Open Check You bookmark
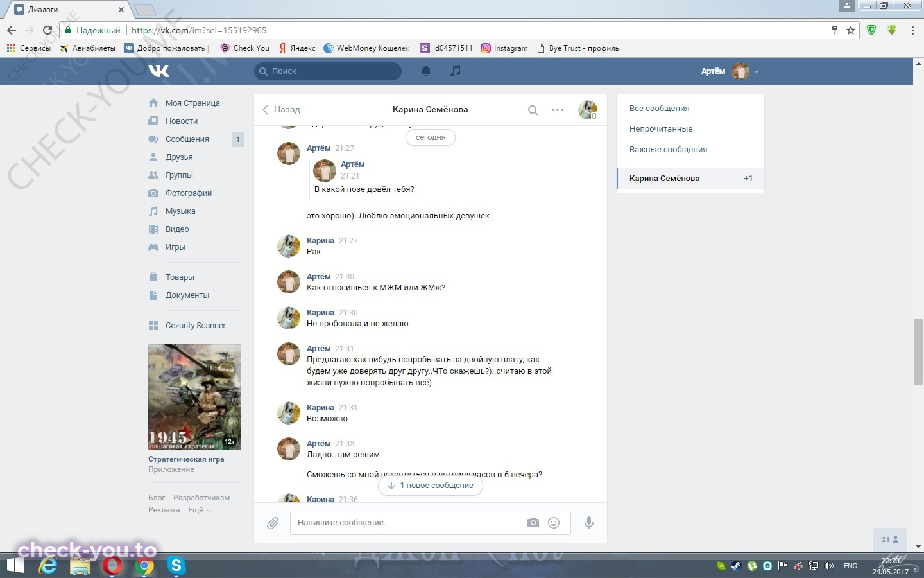Image resolution: width=924 pixels, height=578 pixels. click(244, 48)
